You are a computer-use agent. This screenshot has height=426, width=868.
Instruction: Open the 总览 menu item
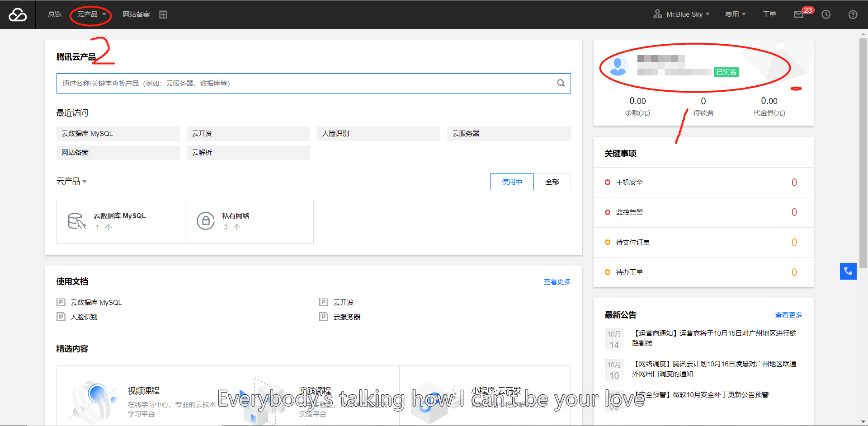[54, 14]
